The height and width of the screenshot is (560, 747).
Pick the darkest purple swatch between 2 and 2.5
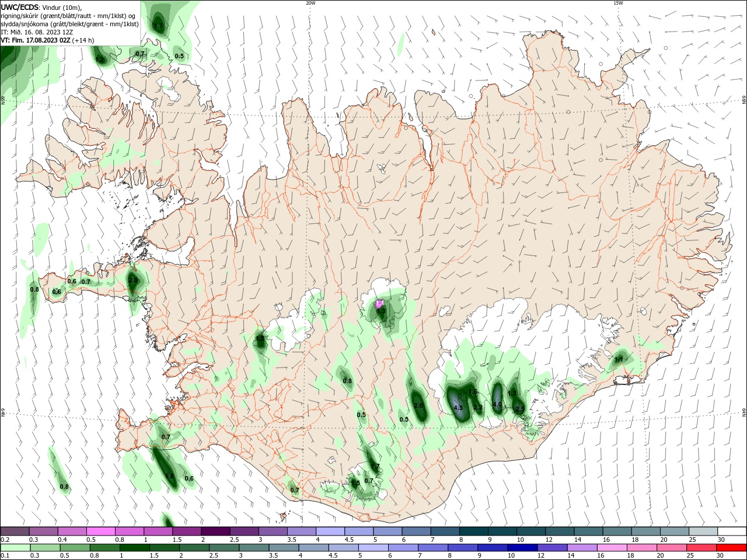(215, 531)
